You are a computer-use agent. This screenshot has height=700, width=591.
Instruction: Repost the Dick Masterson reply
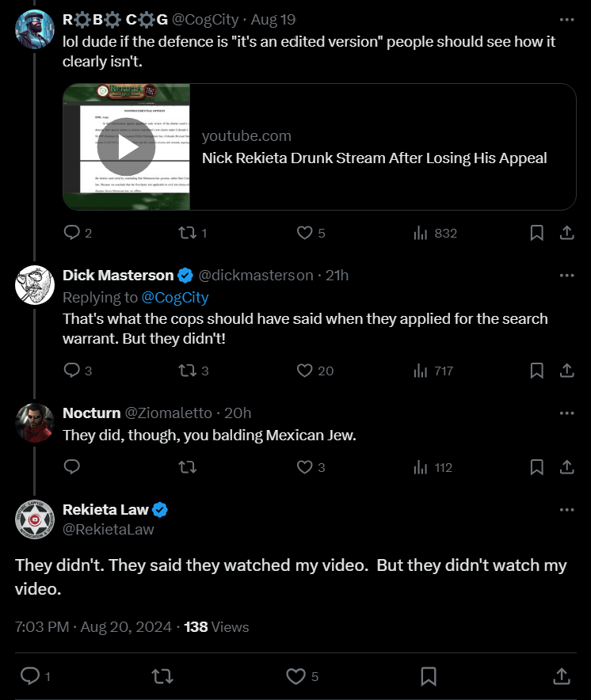tap(187, 371)
